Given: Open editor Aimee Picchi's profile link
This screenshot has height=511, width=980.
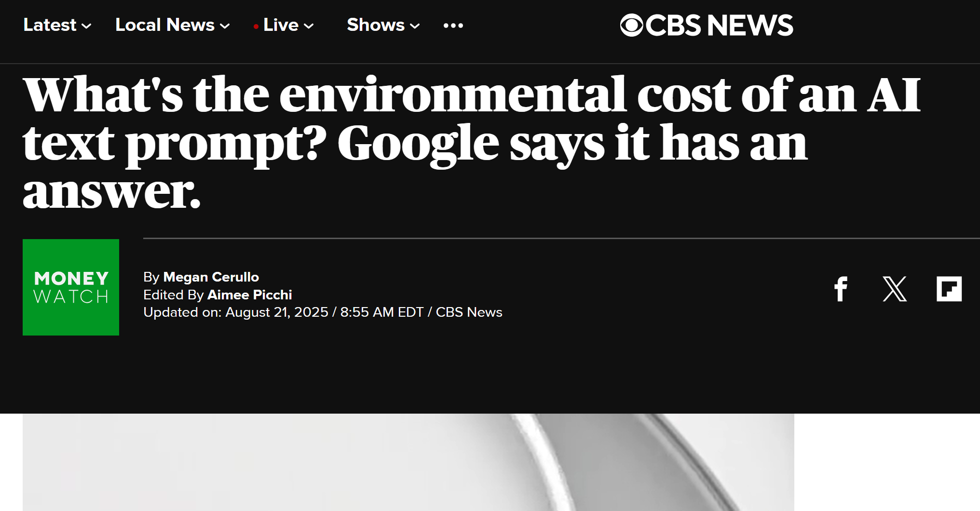Looking at the screenshot, I should pyautogui.click(x=249, y=295).
